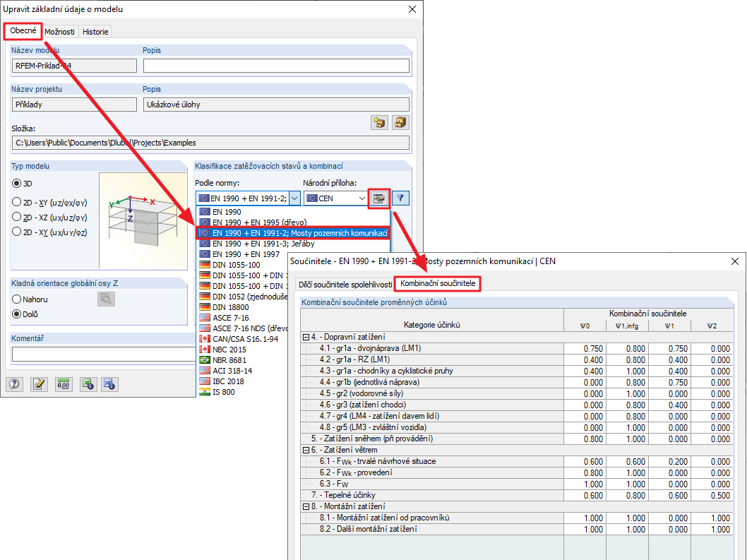Choose Dolů for Z axis orientation
Screen dimensions: 747x560
(17, 314)
